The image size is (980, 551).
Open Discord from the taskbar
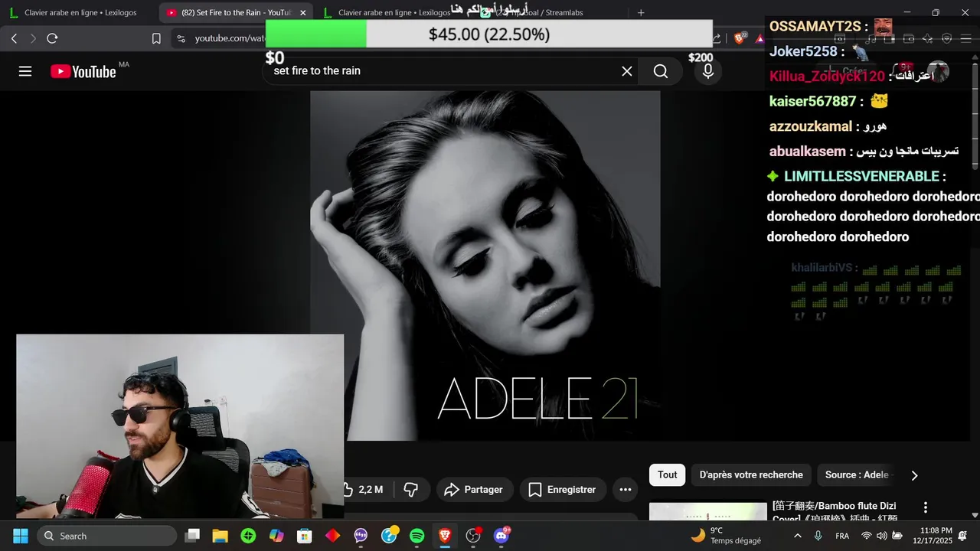pyautogui.click(x=502, y=536)
